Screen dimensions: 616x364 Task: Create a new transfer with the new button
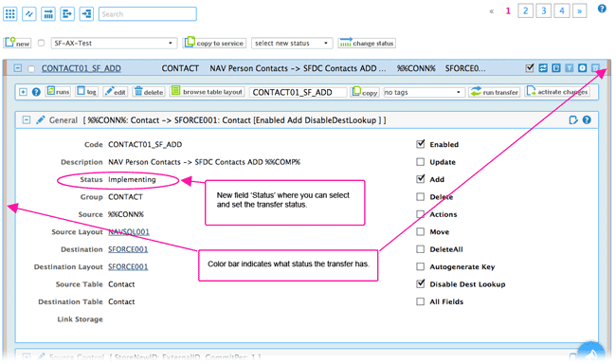coord(17,43)
